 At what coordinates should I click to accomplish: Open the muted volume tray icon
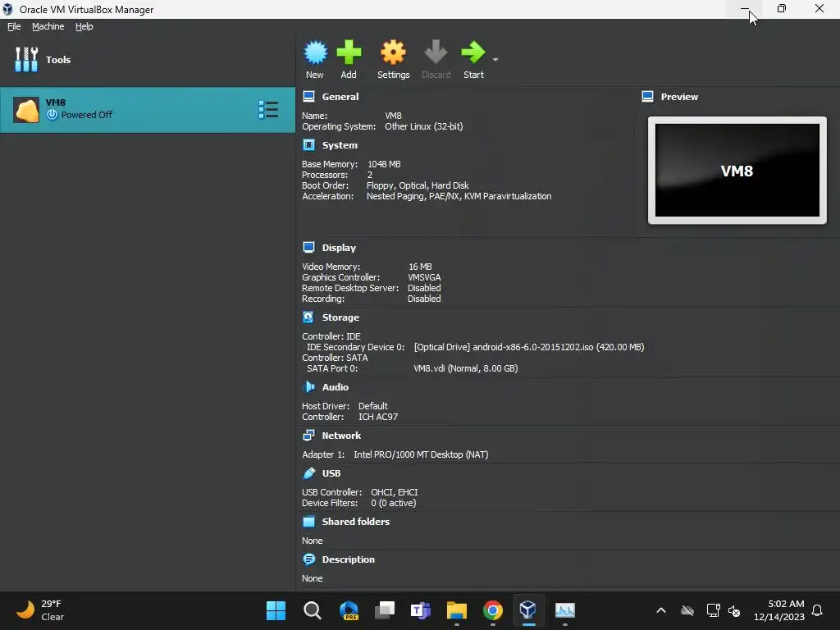(x=734, y=610)
